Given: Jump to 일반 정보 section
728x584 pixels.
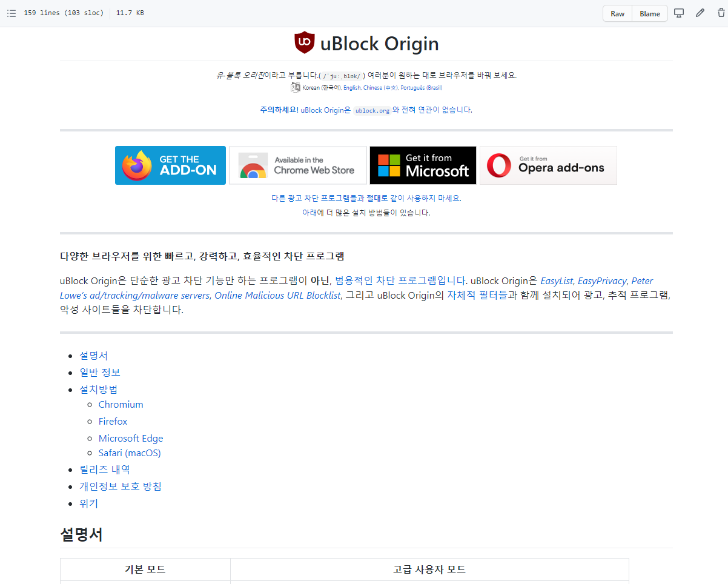Looking at the screenshot, I should tap(100, 372).
